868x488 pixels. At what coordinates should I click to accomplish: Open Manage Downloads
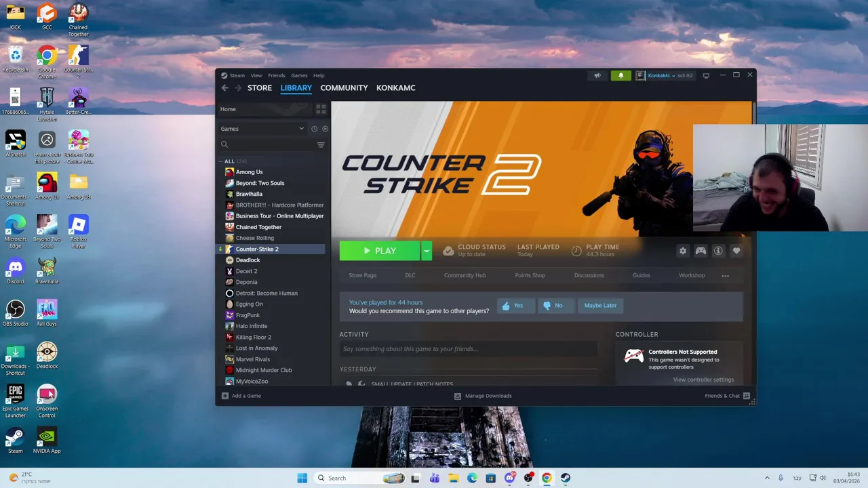pos(483,396)
